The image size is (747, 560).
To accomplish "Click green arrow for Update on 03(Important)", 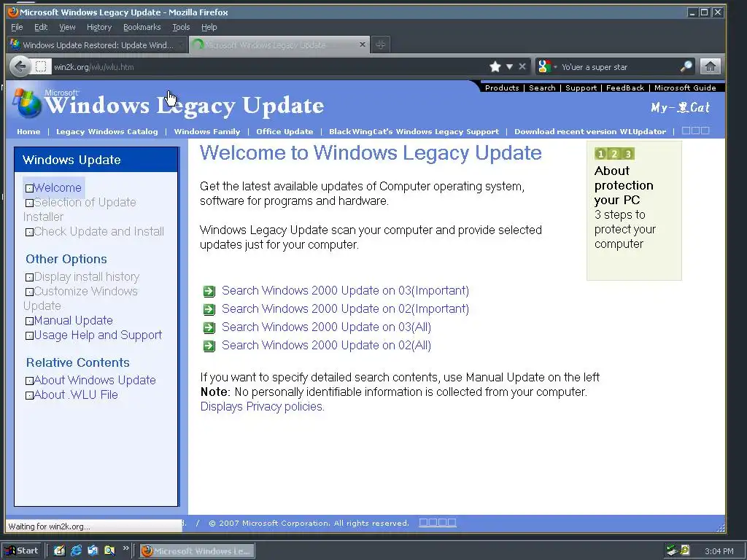I will tap(209, 291).
